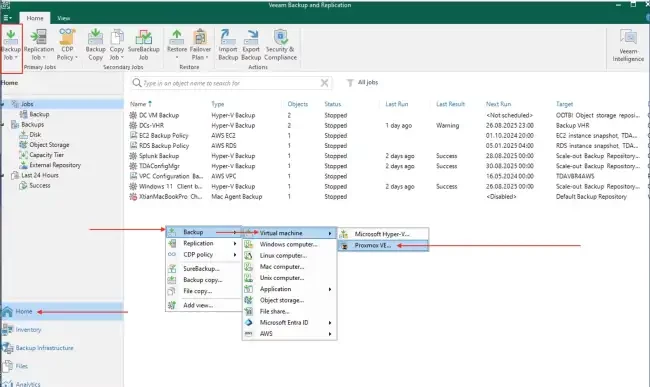Screen dimensions: 650x387
Task: Click inside the job search field
Action: click(x=230, y=83)
